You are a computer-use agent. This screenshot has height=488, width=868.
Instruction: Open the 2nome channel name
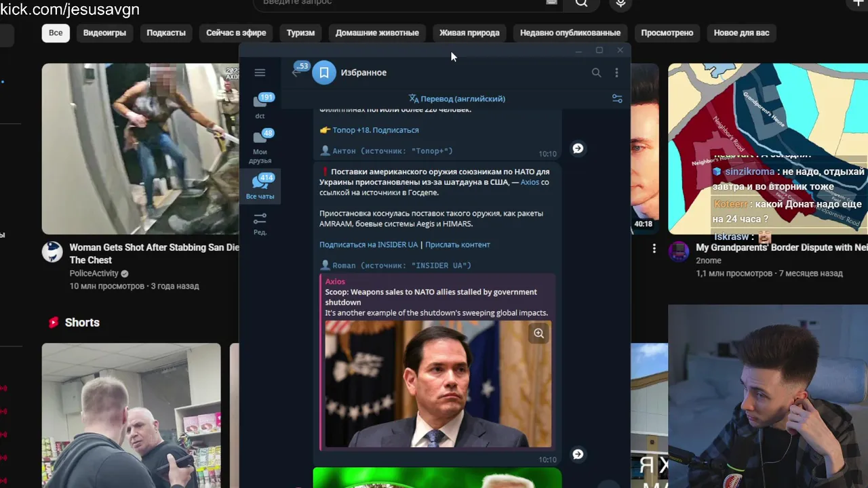pos(709,261)
